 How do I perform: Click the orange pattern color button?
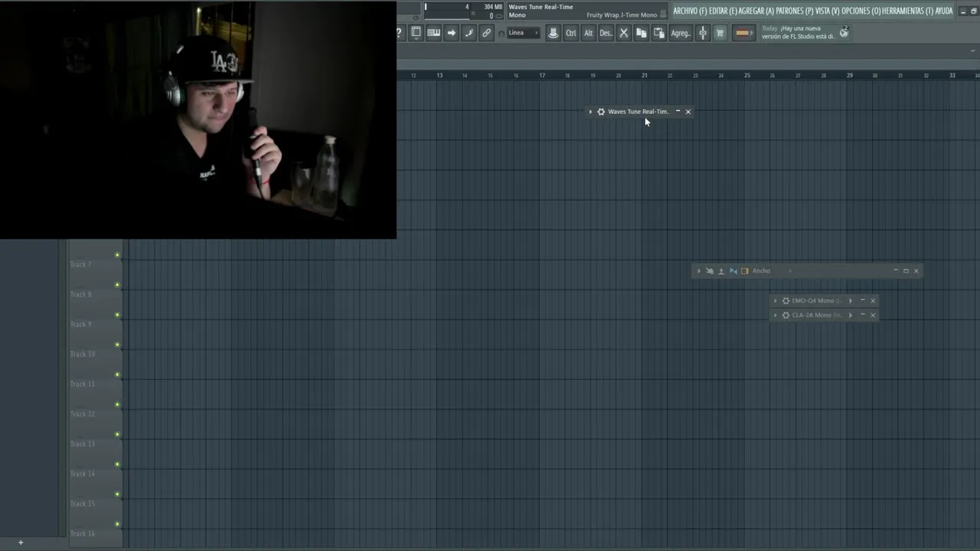(743, 33)
